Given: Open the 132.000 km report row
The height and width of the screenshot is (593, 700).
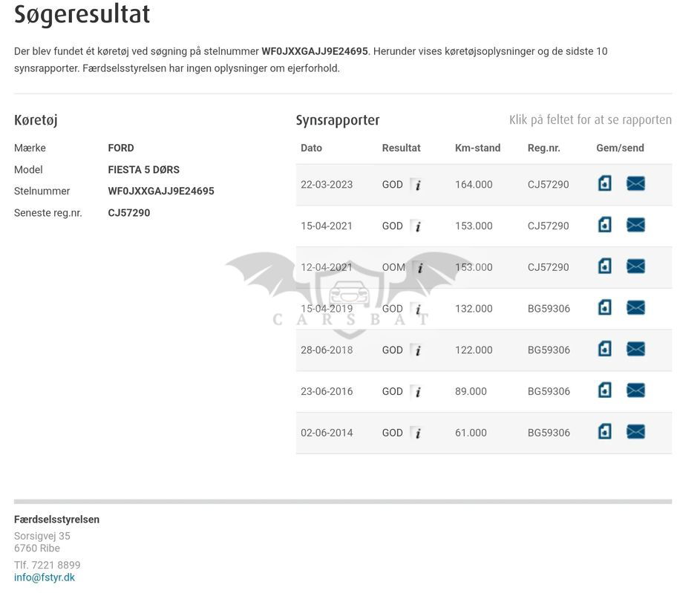Looking at the screenshot, I should (x=475, y=309).
